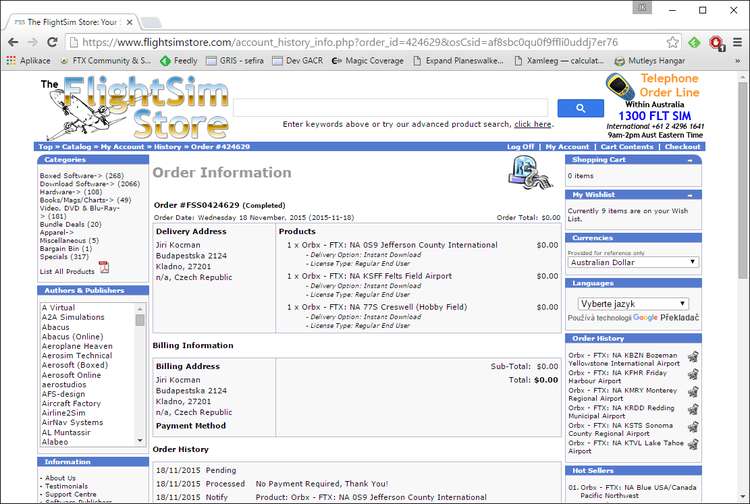Viewport: 750px width, 504px height.
Task: Add KBZN Bozeman item to cart via its icon
Action: (693, 356)
